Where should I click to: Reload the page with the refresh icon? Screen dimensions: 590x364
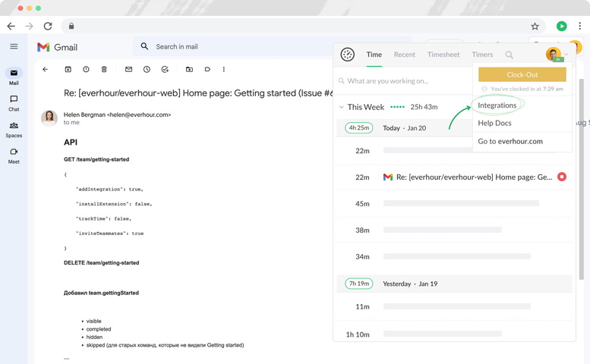coord(48,27)
